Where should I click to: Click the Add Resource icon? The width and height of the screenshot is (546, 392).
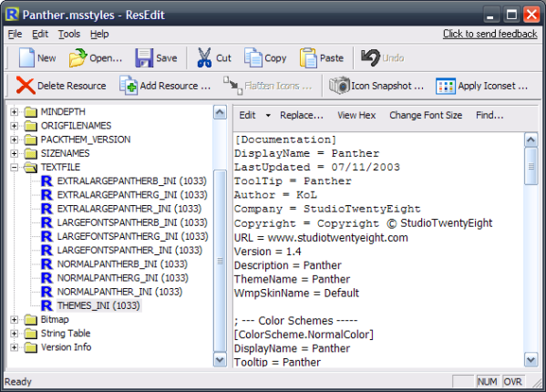(x=129, y=86)
